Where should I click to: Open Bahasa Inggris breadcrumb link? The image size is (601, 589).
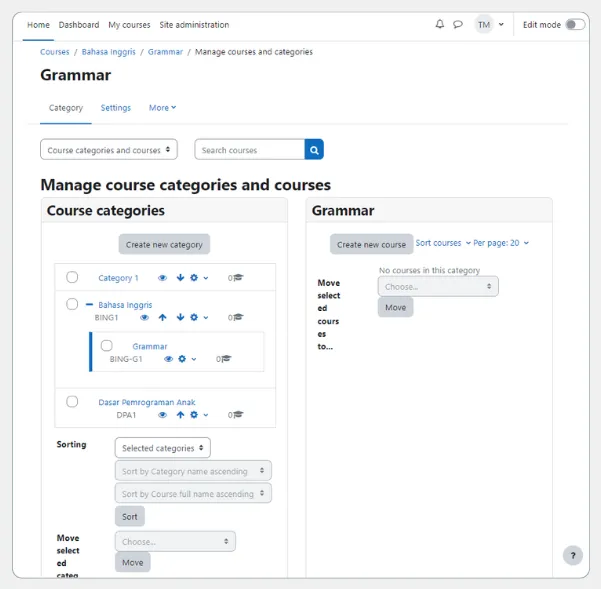coord(108,52)
